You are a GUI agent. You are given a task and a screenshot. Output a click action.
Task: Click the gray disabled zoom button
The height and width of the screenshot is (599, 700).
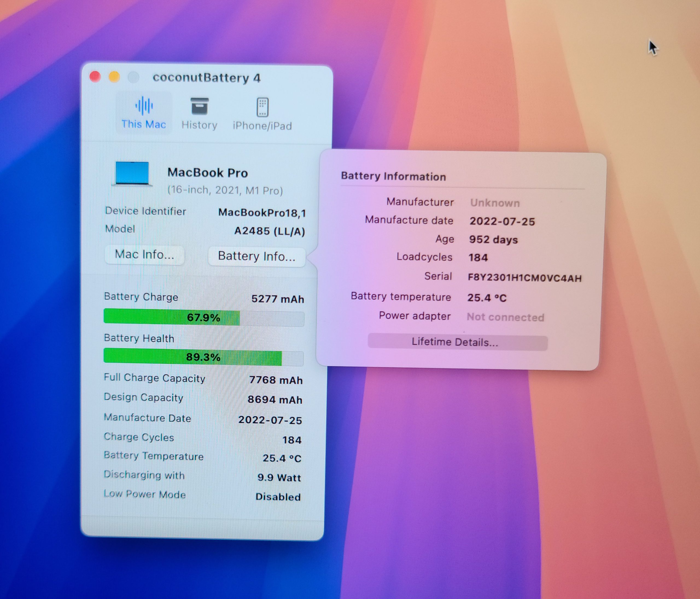click(133, 77)
